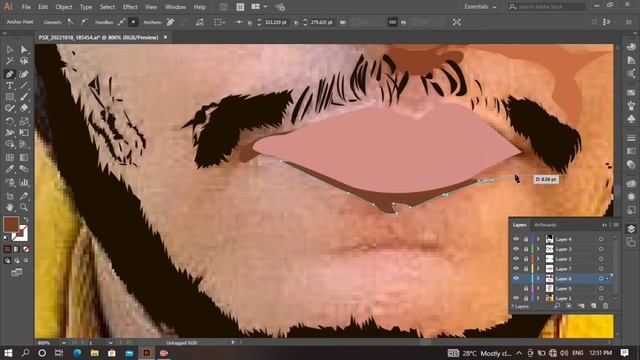This screenshot has width=640, height=360.
Task: Pick the Eyedropper tool
Action: pyautogui.click(x=10, y=169)
